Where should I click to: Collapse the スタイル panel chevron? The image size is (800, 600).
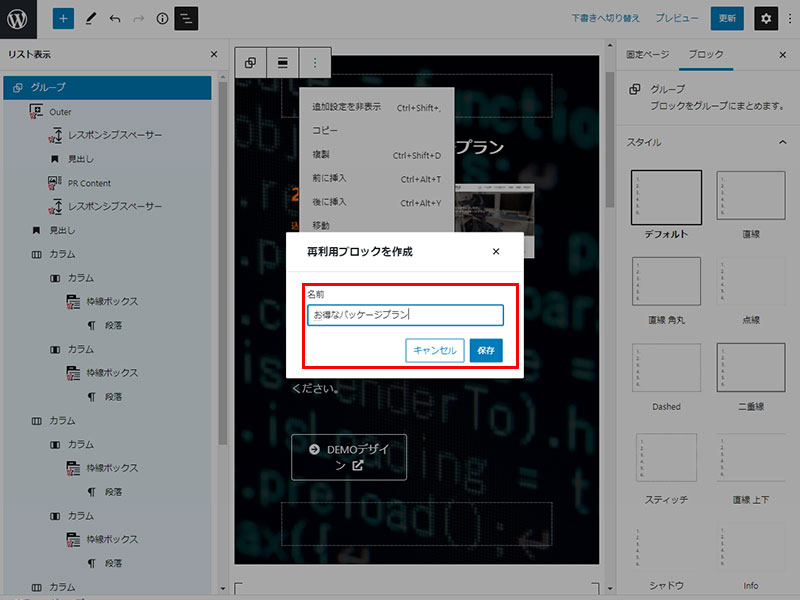[782, 142]
